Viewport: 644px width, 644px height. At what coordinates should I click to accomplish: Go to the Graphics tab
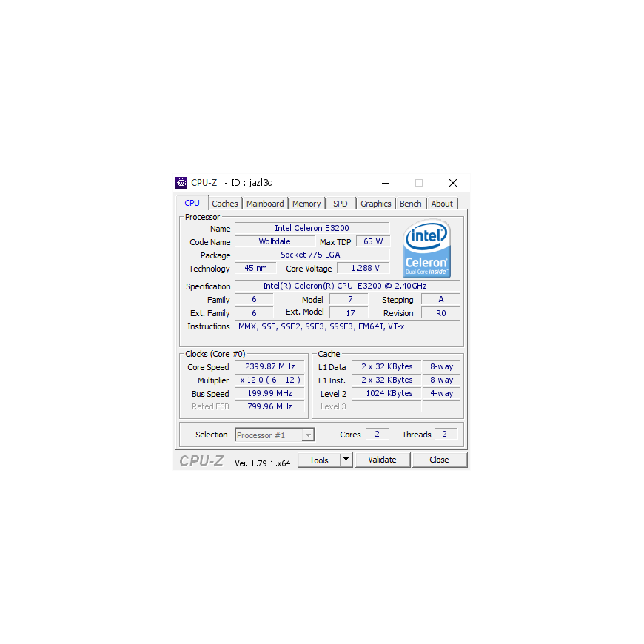pyautogui.click(x=375, y=204)
